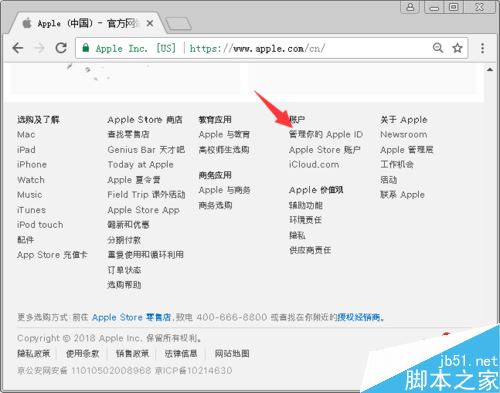Open the 隐私政策 footer link

pos(34,354)
